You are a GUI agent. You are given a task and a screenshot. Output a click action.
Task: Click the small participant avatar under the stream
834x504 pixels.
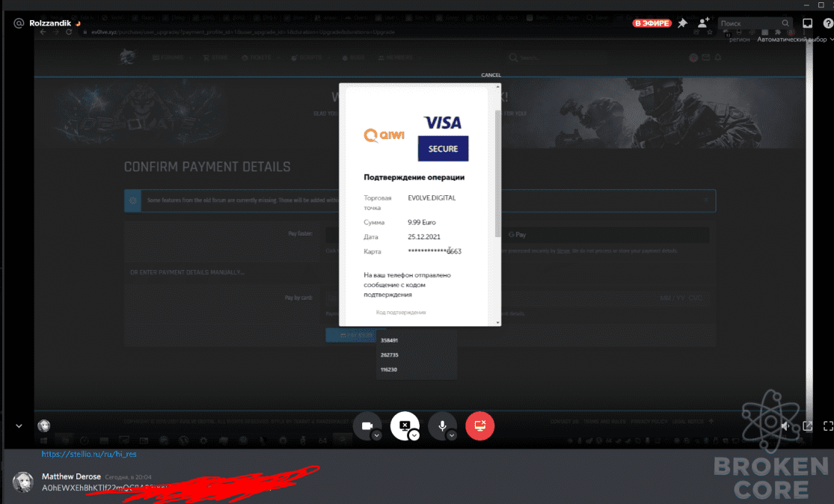coord(43,425)
